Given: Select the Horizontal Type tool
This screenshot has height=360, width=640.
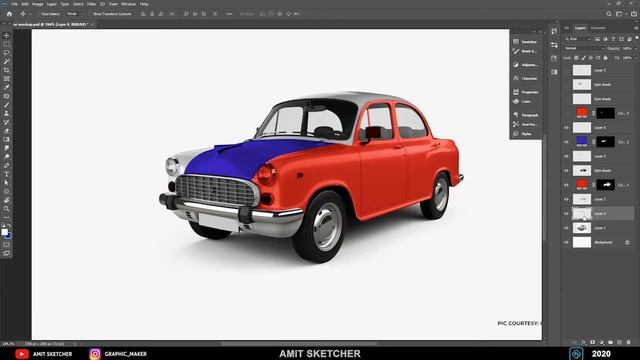Looking at the screenshot, I should [x=7, y=174].
